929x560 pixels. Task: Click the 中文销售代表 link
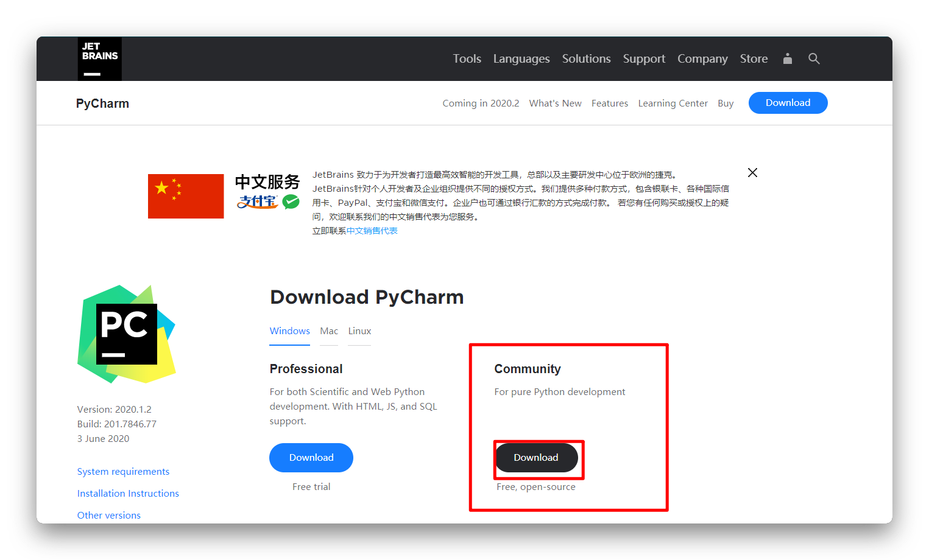click(372, 231)
